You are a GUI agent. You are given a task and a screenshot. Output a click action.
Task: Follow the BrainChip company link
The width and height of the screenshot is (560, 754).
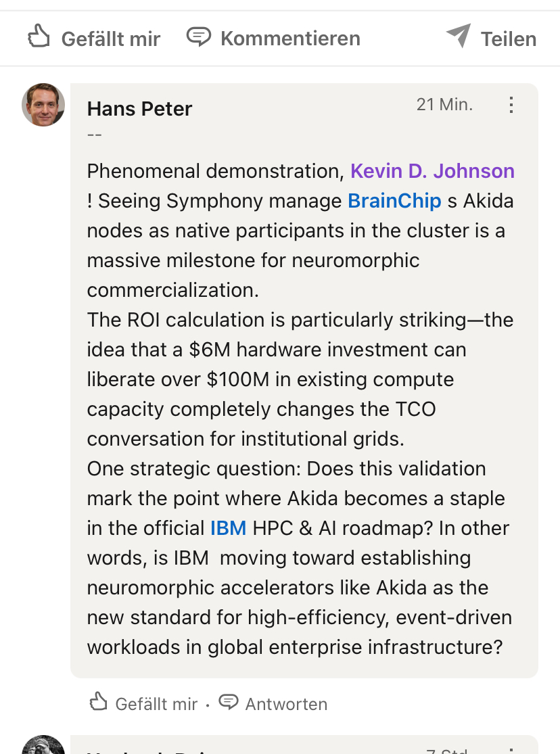pos(394,201)
